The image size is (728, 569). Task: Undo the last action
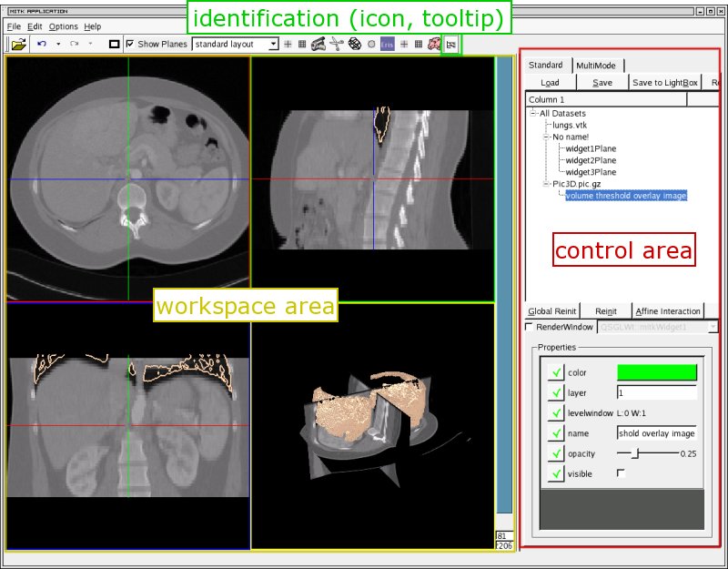(x=42, y=44)
